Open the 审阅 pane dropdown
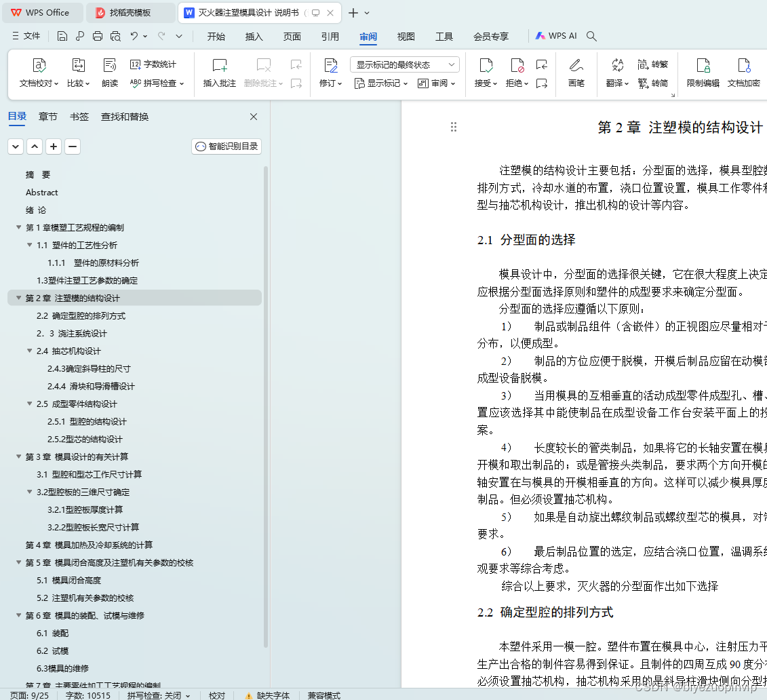Viewport: 767px width, 700px height. click(x=436, y=83)
